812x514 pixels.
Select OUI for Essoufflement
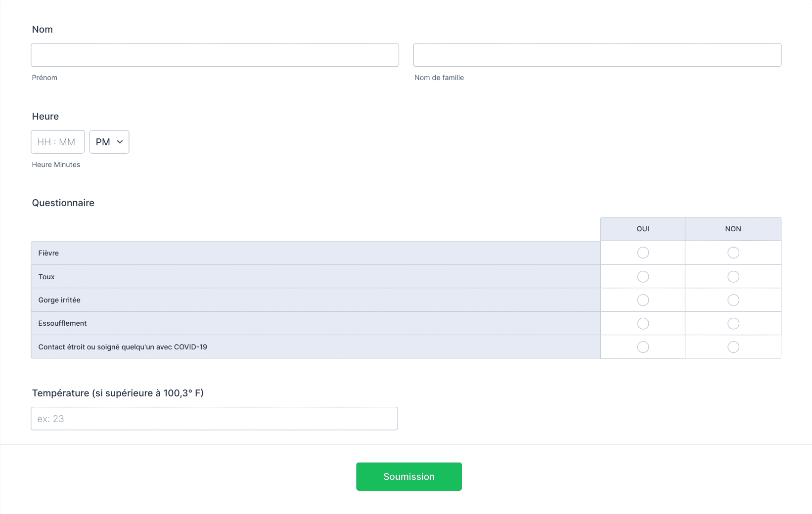(643, 323)
